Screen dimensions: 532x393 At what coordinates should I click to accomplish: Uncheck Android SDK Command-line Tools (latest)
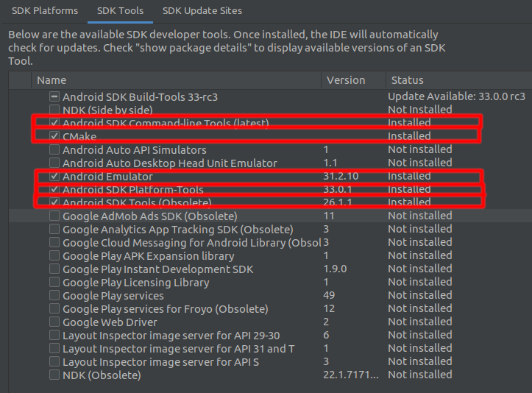(x=54, y=122)
